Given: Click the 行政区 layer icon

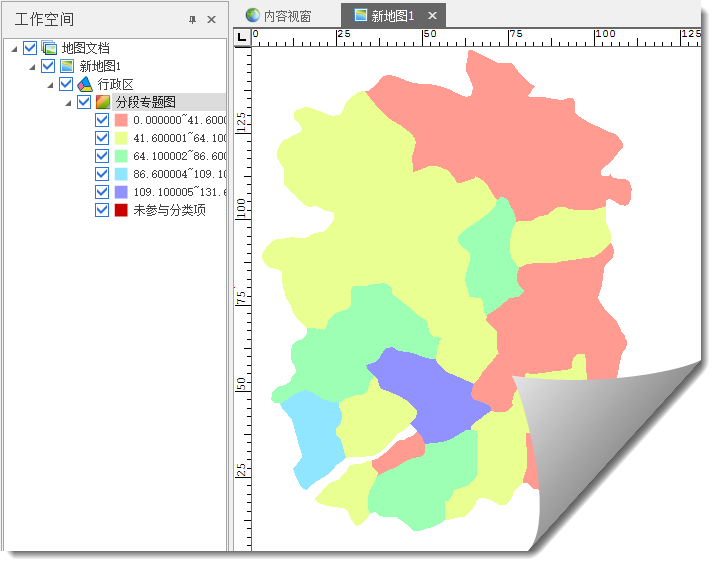Looking at the screenshot, I should (x=85, y=84).
